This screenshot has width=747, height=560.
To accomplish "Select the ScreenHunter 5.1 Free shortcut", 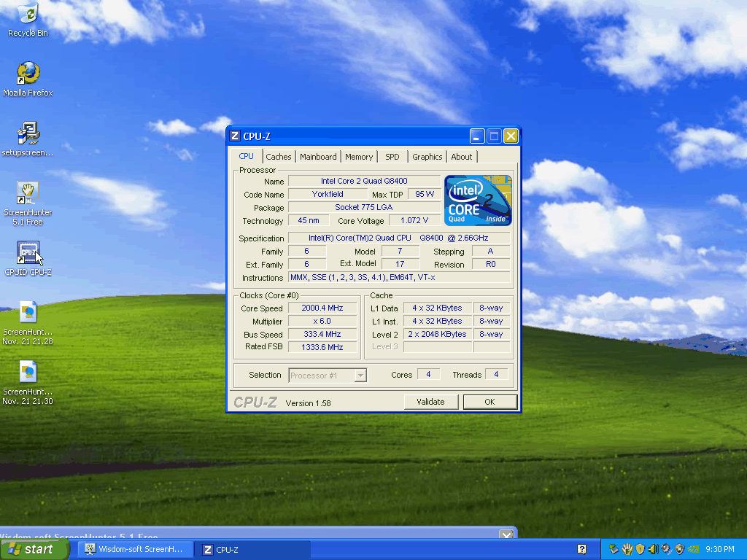I will coord(28,203).
